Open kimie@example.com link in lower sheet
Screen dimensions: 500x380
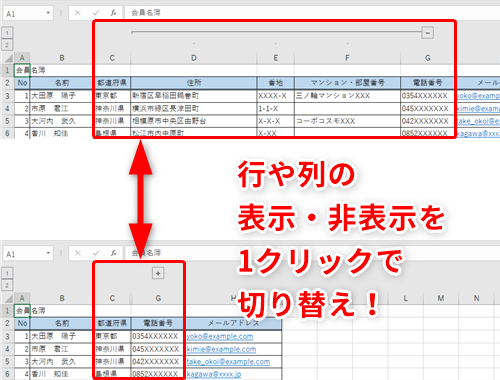click(x=221, y=349)
